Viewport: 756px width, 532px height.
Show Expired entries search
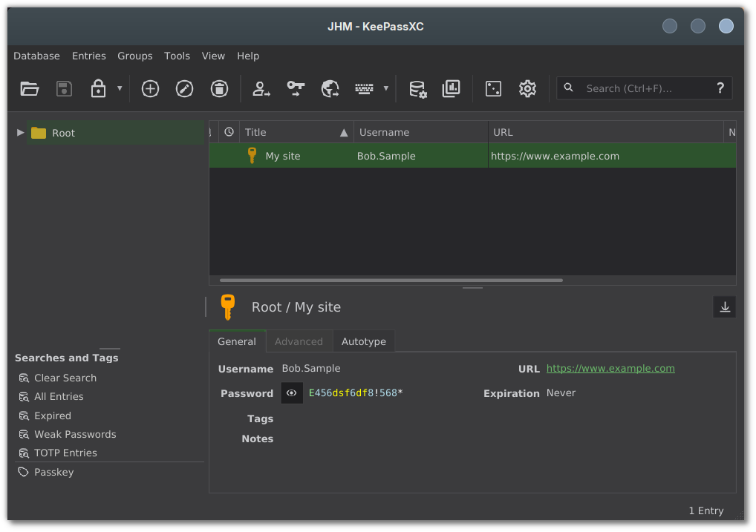pyautogui.click(x=53, y=416)
